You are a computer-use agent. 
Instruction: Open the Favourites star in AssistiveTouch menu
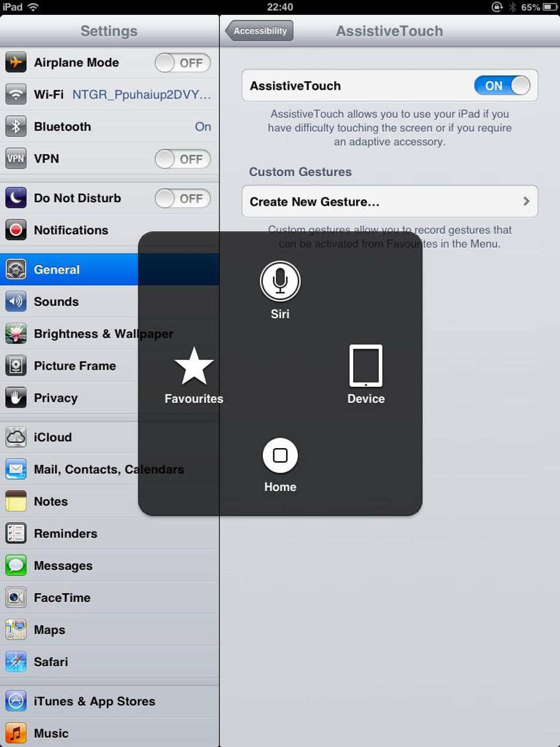[x=194, y=367]
